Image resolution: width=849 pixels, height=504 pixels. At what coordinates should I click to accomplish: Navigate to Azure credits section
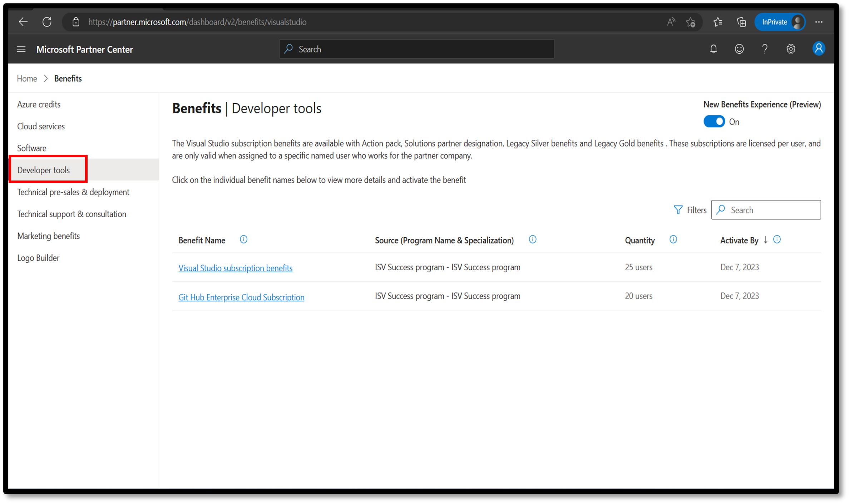pyautogui.click(x=39, y=104)
